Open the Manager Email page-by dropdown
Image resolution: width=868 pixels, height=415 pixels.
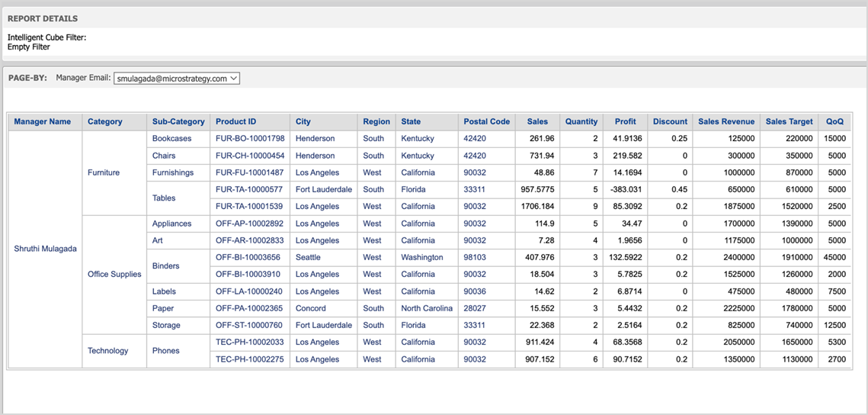point(177,79)
